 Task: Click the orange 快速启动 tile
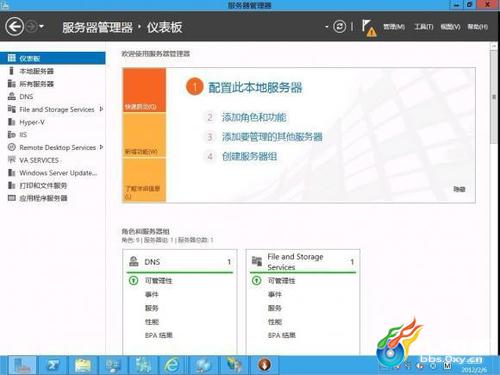[144, 90]
